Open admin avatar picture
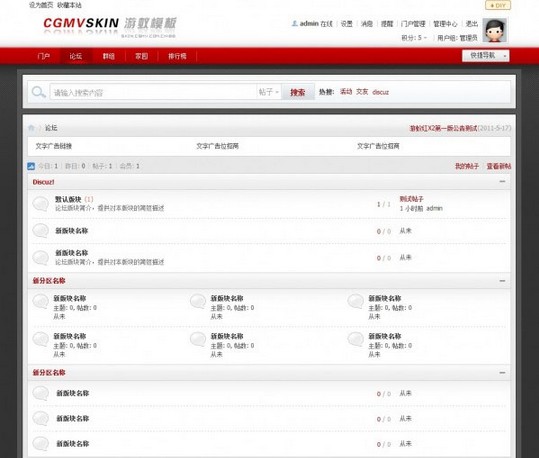Viewport: 539px width, 458px height. pyautogui.click(x=495, y=30)
